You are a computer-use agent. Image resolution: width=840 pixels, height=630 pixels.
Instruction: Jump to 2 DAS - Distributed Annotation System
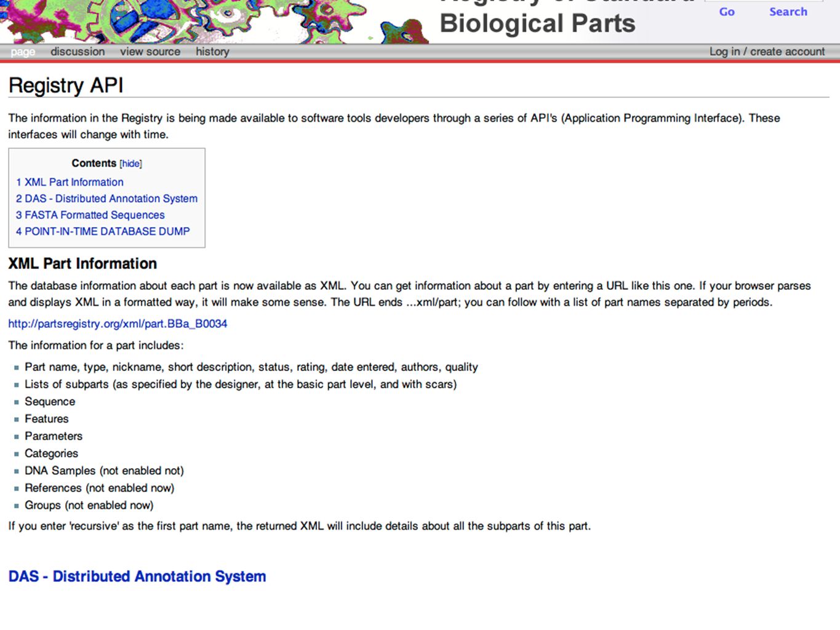point(106,199)
